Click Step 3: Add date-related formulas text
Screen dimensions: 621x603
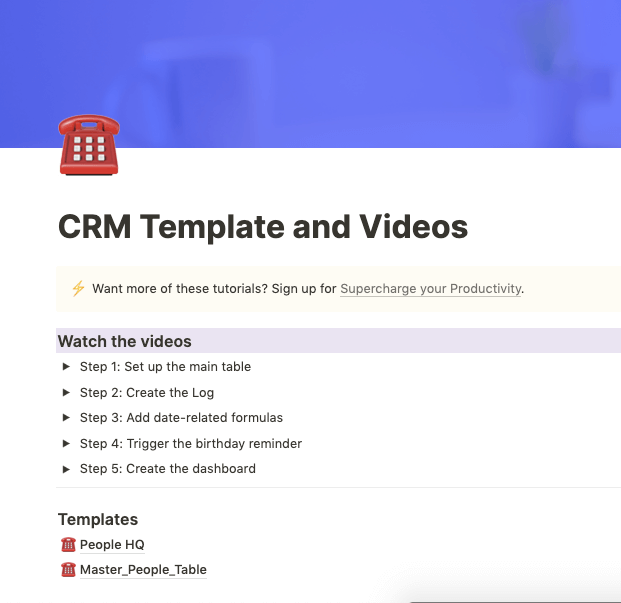181,417
